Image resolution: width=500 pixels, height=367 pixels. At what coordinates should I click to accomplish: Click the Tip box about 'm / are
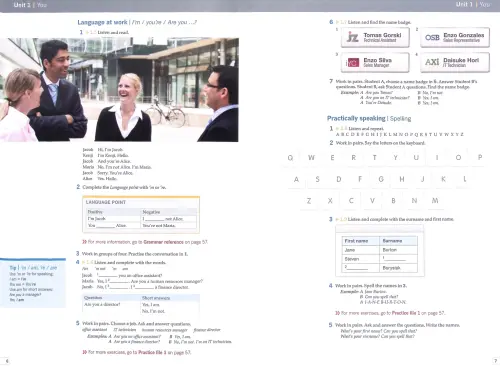[33, 283]
